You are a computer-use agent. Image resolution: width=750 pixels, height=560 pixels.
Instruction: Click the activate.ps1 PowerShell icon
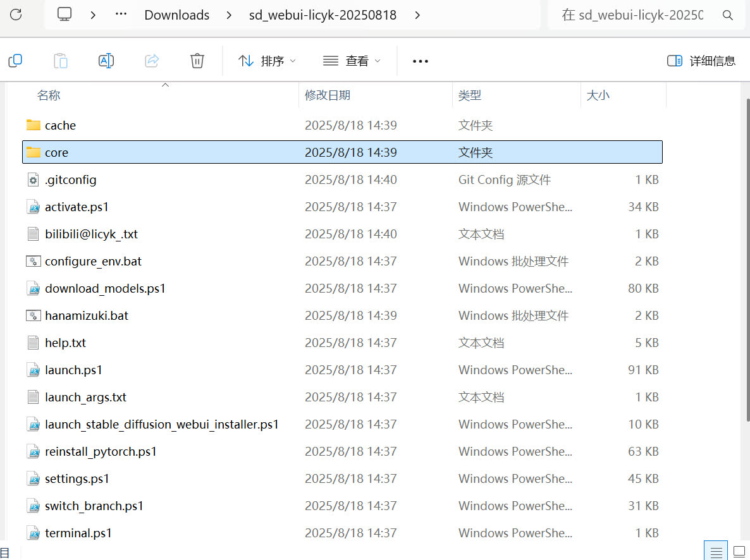33,207
